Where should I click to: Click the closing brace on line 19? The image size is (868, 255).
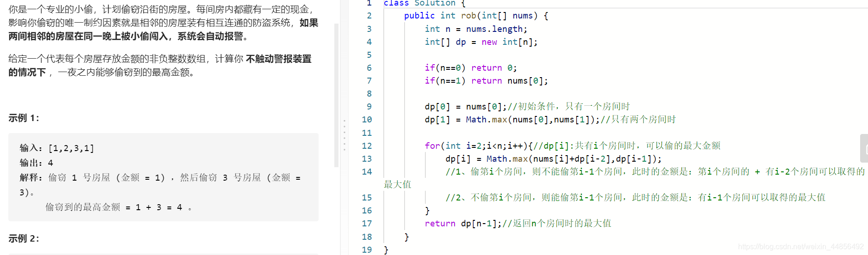(386, 250)
